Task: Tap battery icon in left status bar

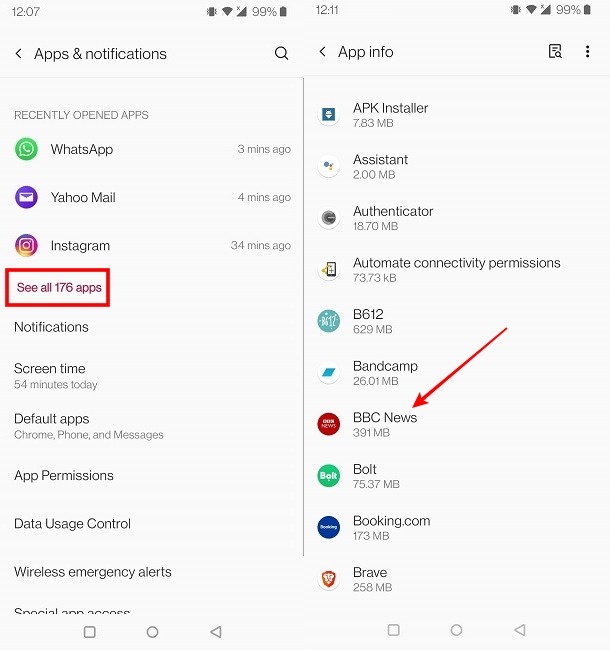Action: pyautogui.click(x=283, y=12)
